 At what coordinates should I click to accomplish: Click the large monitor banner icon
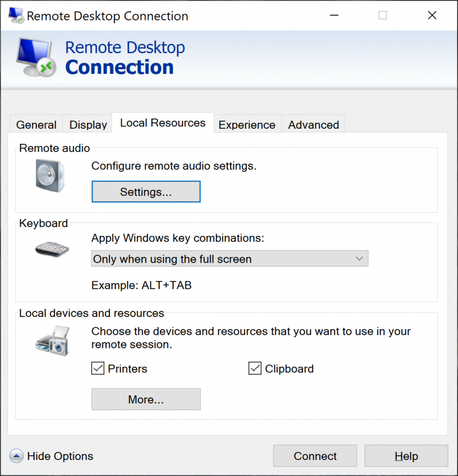point(36,57)
